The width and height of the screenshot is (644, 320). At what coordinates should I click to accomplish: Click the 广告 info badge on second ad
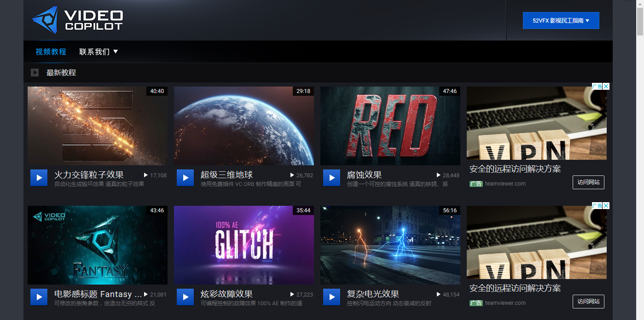597,205
